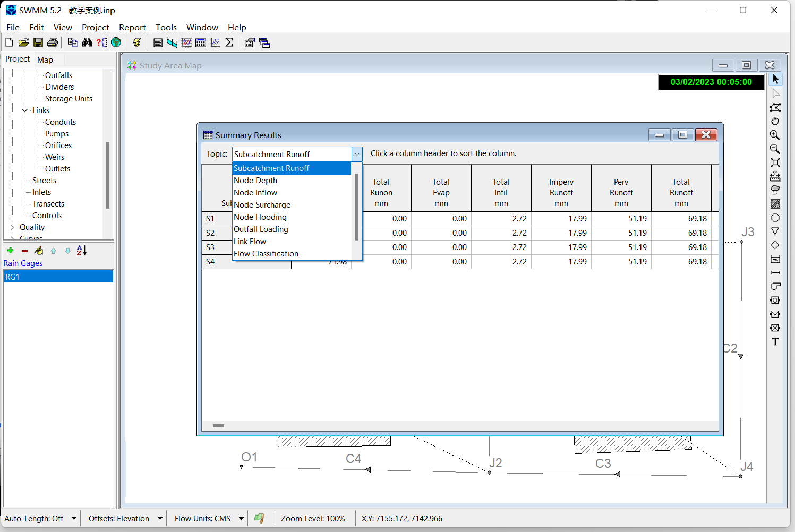Image resolution: width=795 pixels, height=532 pixels.
Task: Collapse the Links tree node
Action: coord(24,110)
